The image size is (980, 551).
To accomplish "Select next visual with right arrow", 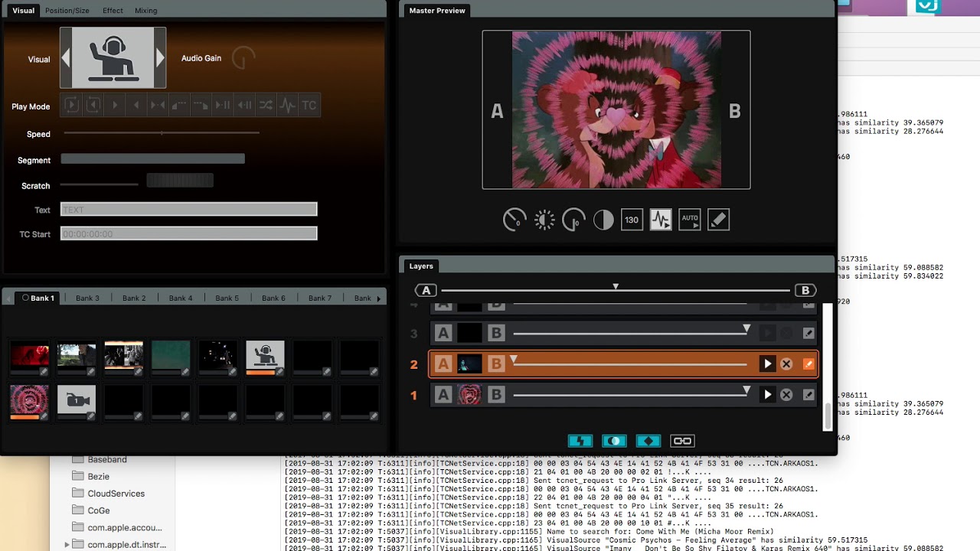I will pyautogui.click(x=160, y=58).
